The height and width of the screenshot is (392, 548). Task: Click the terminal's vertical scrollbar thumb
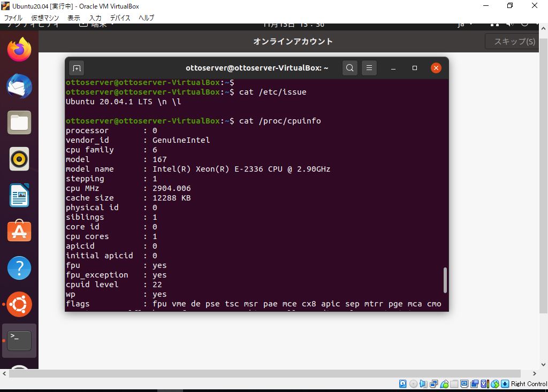pos(445,281)
